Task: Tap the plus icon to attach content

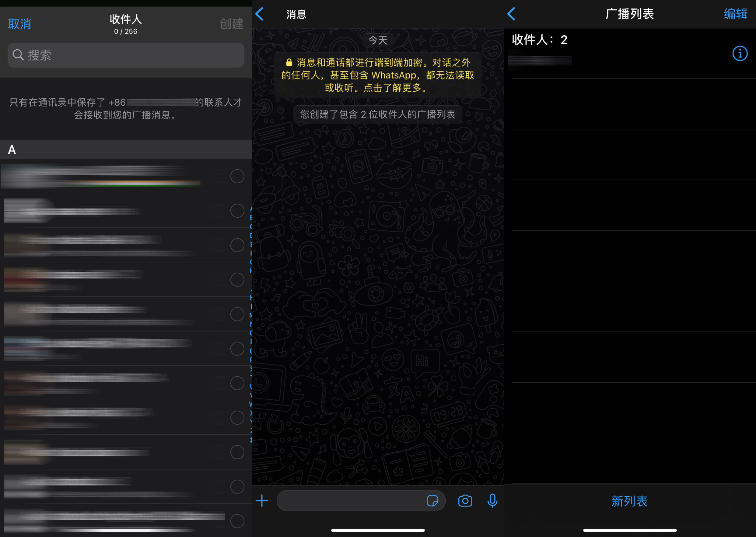Action: click(x=261, y=501)
